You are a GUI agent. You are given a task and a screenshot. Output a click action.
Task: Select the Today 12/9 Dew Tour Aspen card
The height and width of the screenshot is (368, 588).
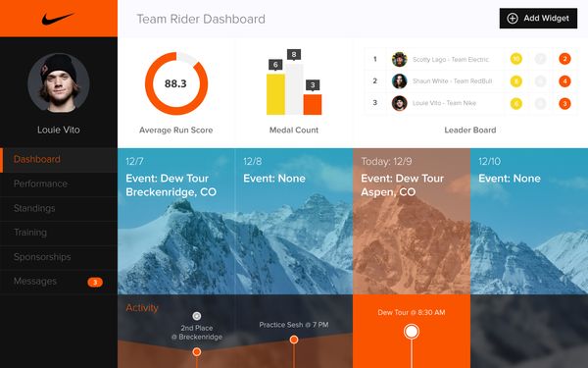click(x=412, y=221)
